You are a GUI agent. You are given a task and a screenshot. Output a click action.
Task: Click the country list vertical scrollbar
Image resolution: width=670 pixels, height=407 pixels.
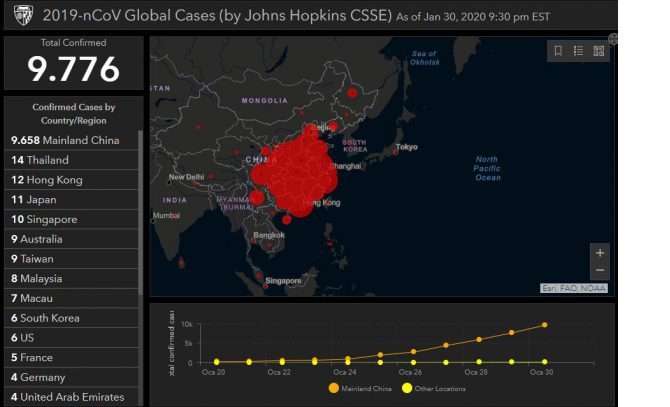[x=141, y=250]
